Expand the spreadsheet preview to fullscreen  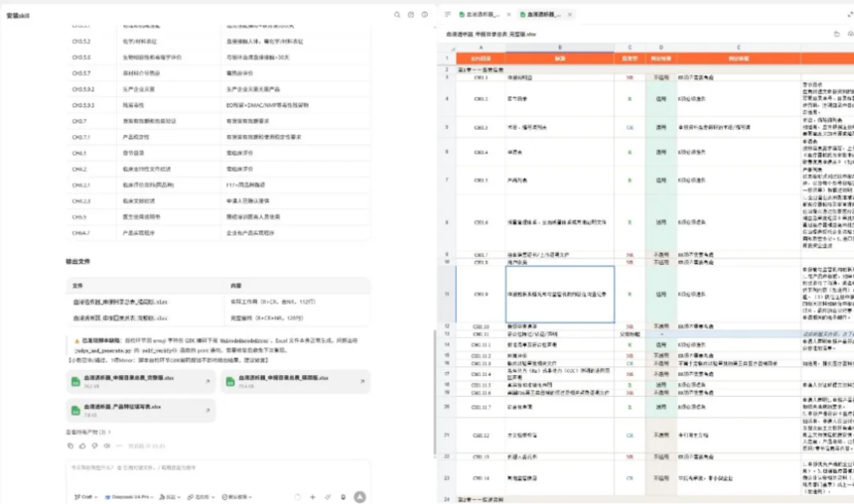[x=850, y=15]
